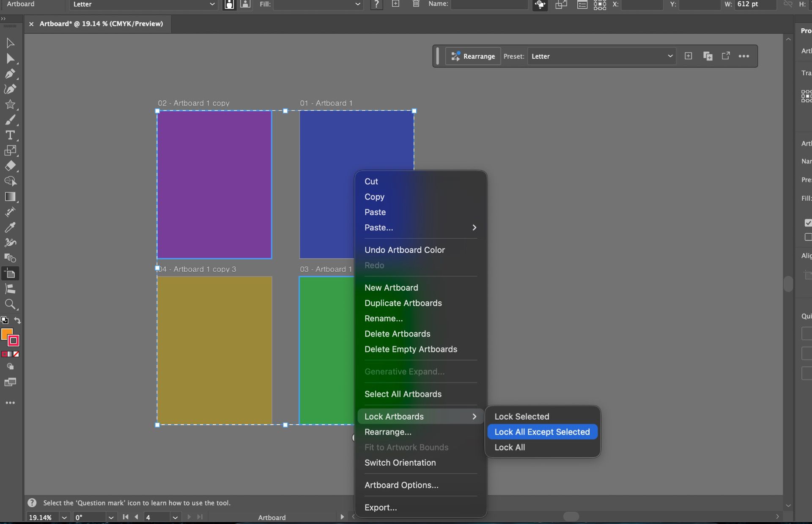
Task: Choose Lock All Except Selected
Action: 542,432
